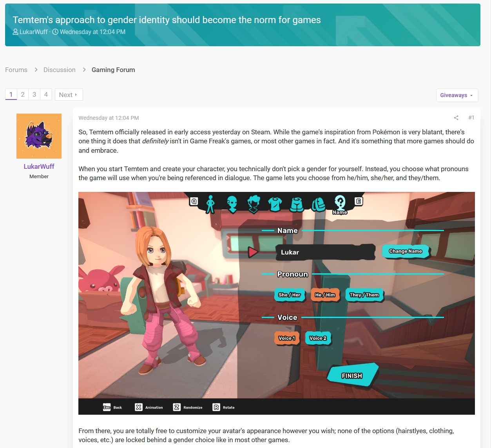Click the 'Member' label under the username
This screenshot has width=491, height=448.
point(39,177)
